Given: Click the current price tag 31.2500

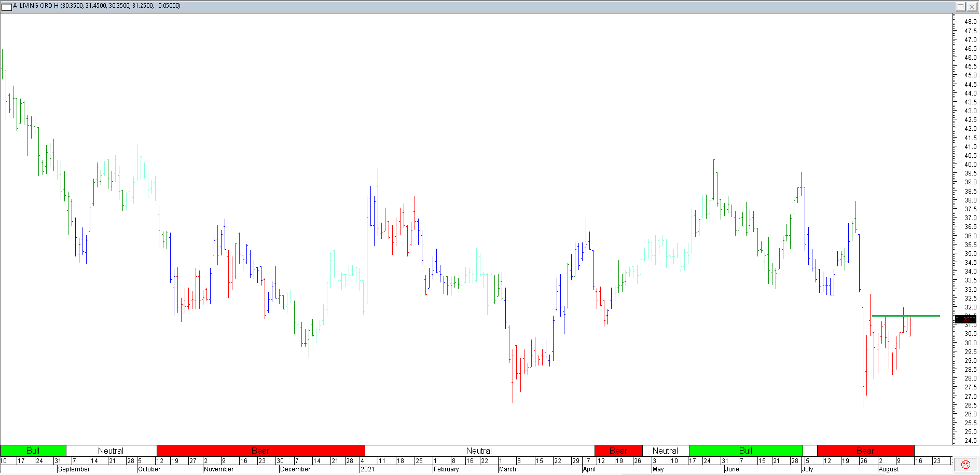Looking at the screenshot, I should (965, 319).
